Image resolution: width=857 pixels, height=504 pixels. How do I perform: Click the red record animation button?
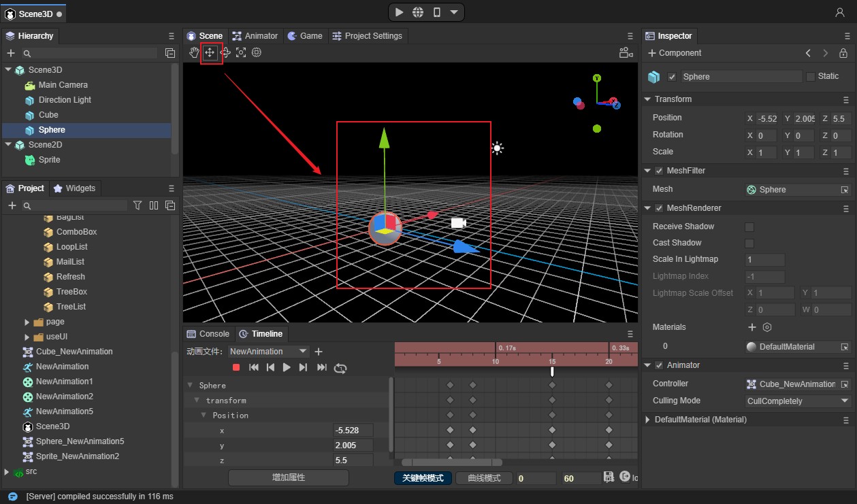coord(236,367)
